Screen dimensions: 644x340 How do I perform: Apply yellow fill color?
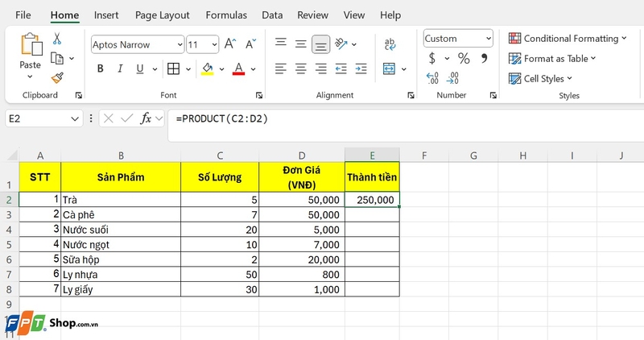click(x=208, y=68)
